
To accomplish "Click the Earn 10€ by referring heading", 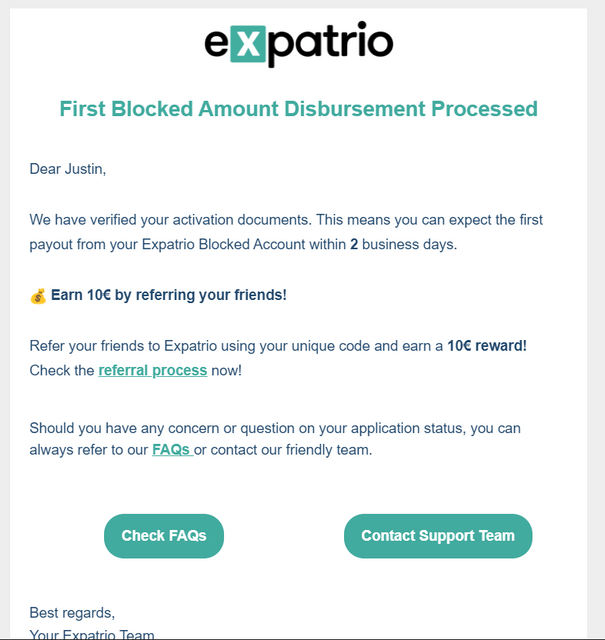I will coord(169,295).
